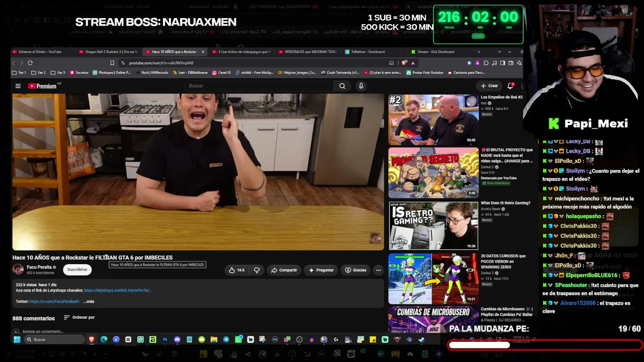Open Facu Peralta channel avatar

18,269
